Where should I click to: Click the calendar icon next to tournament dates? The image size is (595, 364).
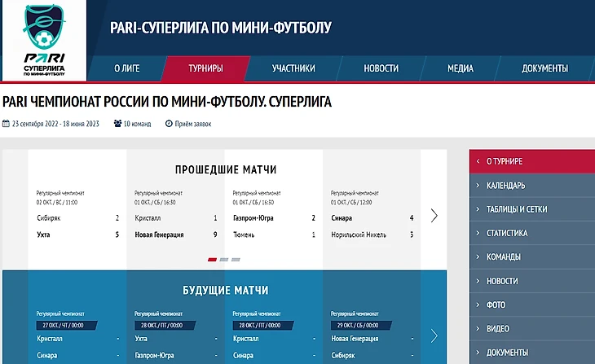pyautogui.click(x=6, y=124)
